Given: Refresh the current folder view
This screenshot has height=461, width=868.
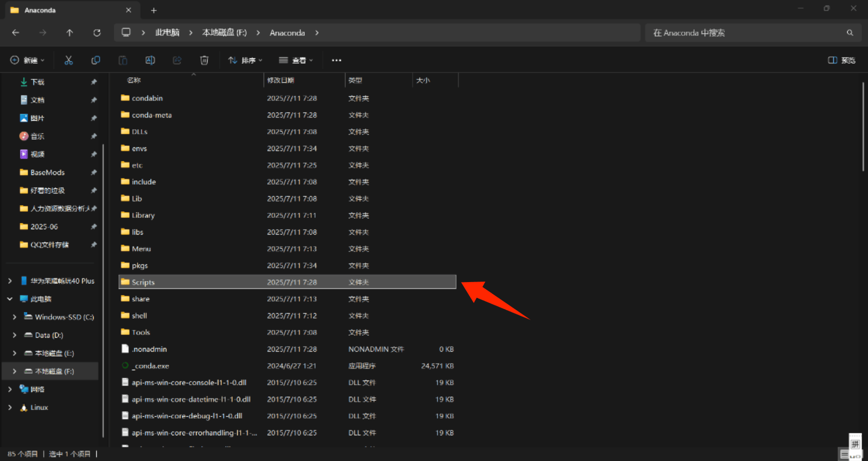Looking at the screenshot, I should 97,33.
